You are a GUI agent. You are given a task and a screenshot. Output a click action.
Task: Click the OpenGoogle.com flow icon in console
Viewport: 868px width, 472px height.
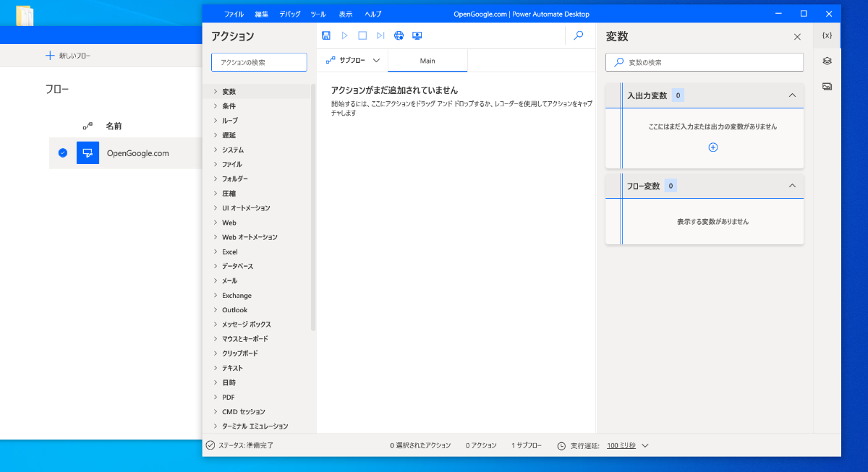88,153
